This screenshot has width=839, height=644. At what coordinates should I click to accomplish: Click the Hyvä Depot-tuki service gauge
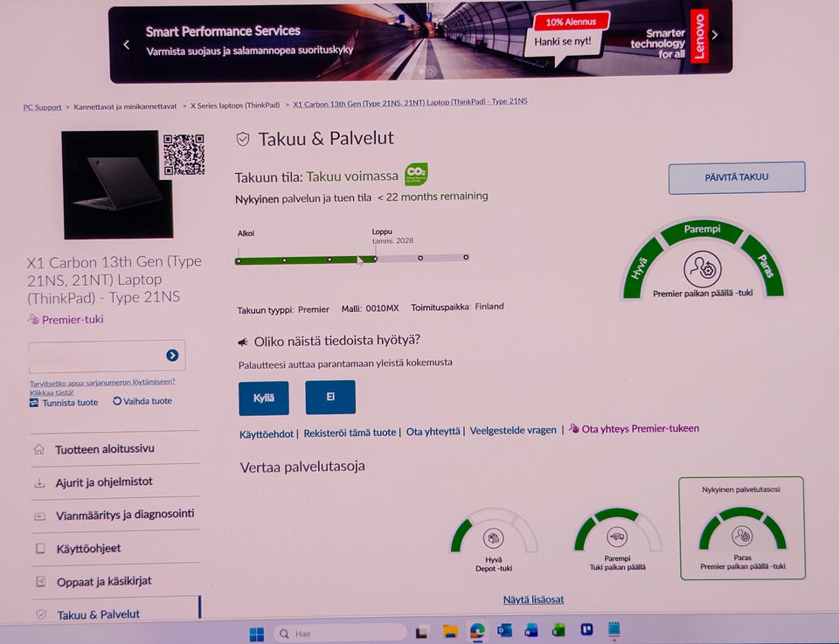coord(494,540)
